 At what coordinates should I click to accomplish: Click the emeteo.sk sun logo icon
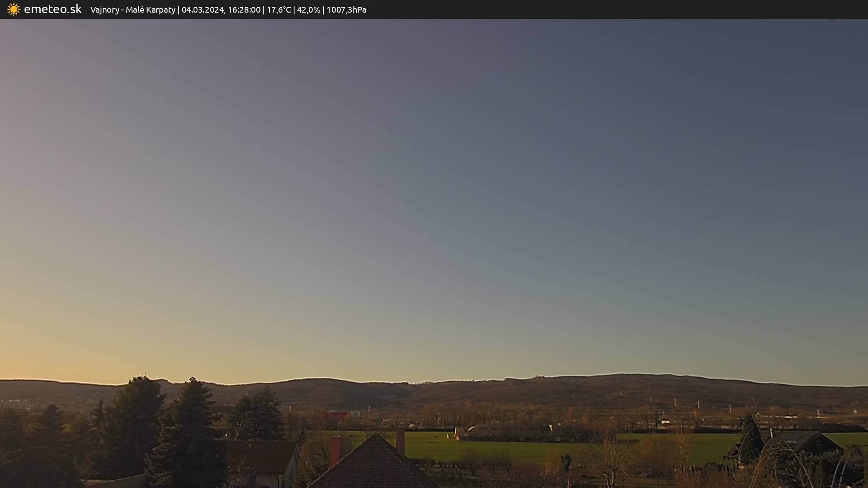(14, 9)
